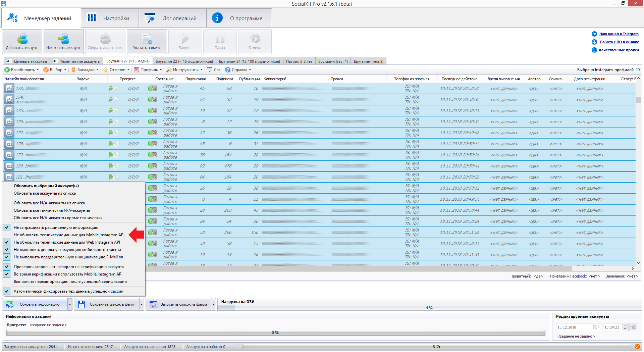This screenshot has width=644, height=352.
Task: Click the About program info icon
Action: point(217,18)
